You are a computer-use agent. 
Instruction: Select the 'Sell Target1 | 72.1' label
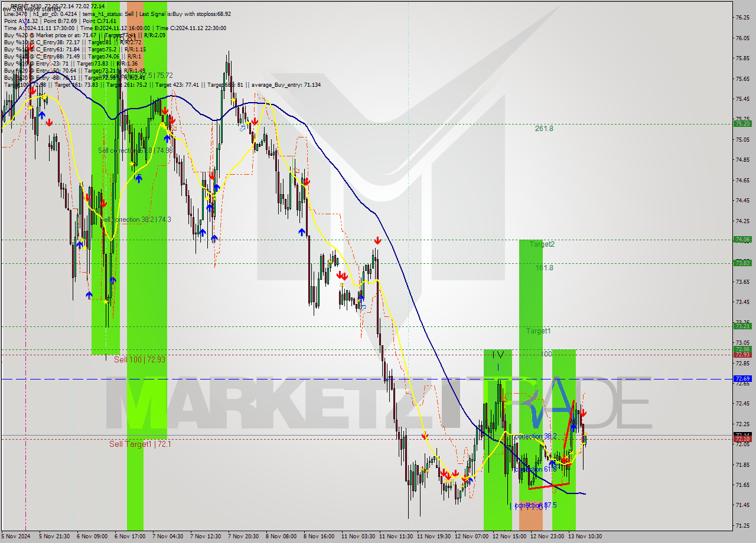click(140, 444)
